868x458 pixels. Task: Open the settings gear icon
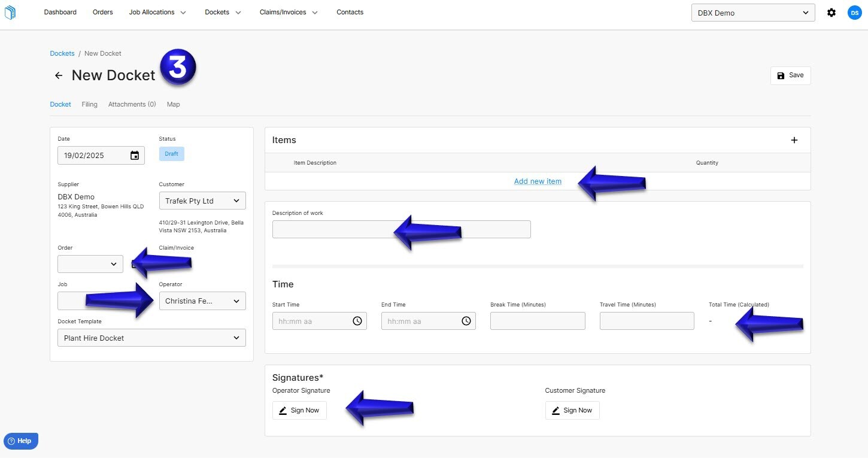(831, 12)
